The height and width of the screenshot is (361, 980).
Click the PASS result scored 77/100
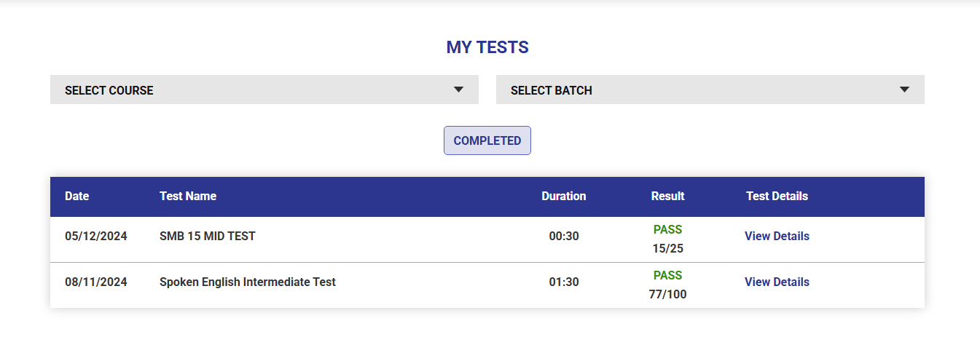[667, 276]
